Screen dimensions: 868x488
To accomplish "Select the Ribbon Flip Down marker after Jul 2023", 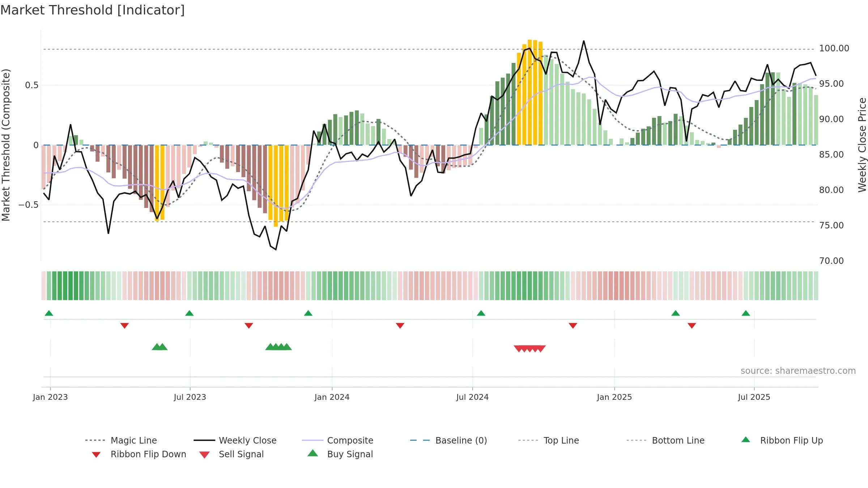I will pos(249,326).
